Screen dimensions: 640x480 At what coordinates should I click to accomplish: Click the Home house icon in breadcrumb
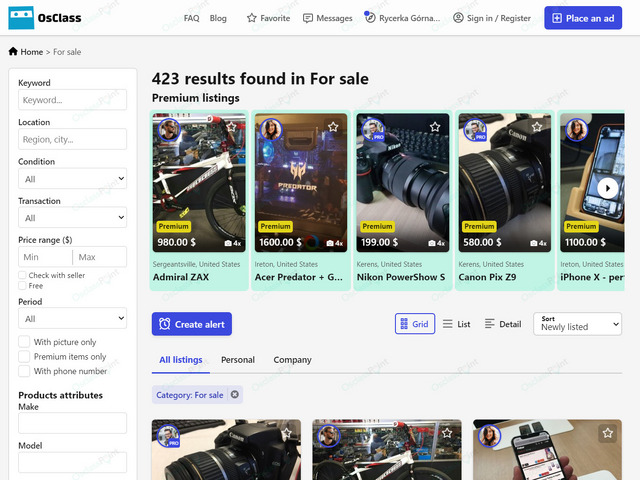pyautogui.click(x=13, y=51)
